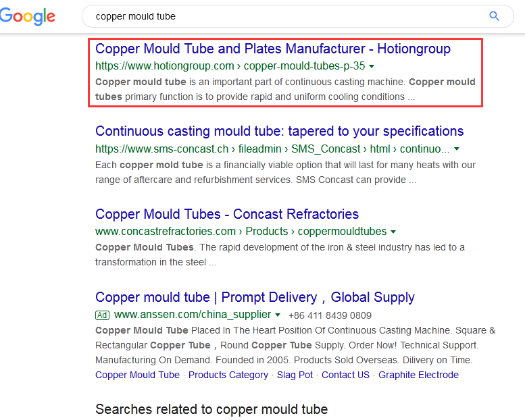The width and height of the screenshot is (525, 420).
Task: Open the Copper Mould Tube sitelink
Action: pyautogui.click(x=137, y=375)
